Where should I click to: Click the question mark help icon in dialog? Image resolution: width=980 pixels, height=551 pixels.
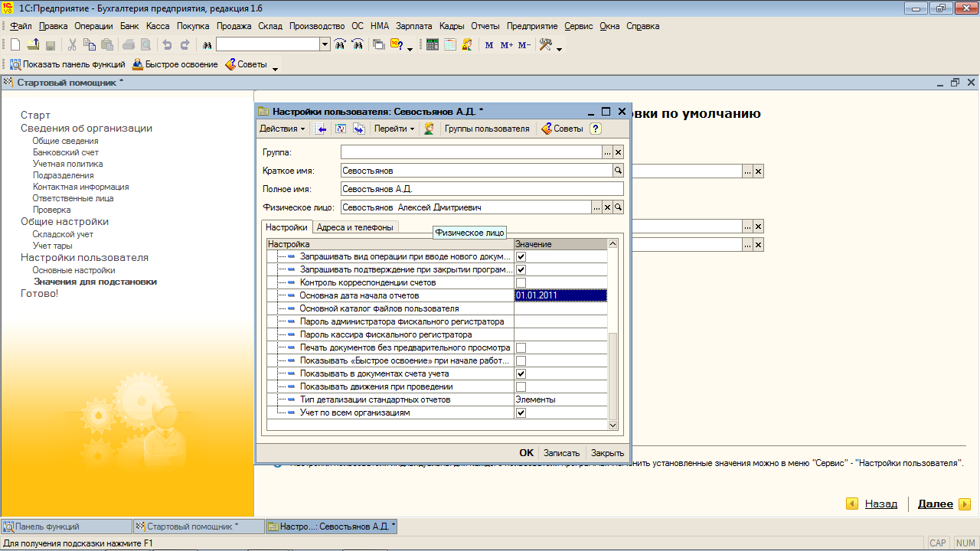point(596,129)
